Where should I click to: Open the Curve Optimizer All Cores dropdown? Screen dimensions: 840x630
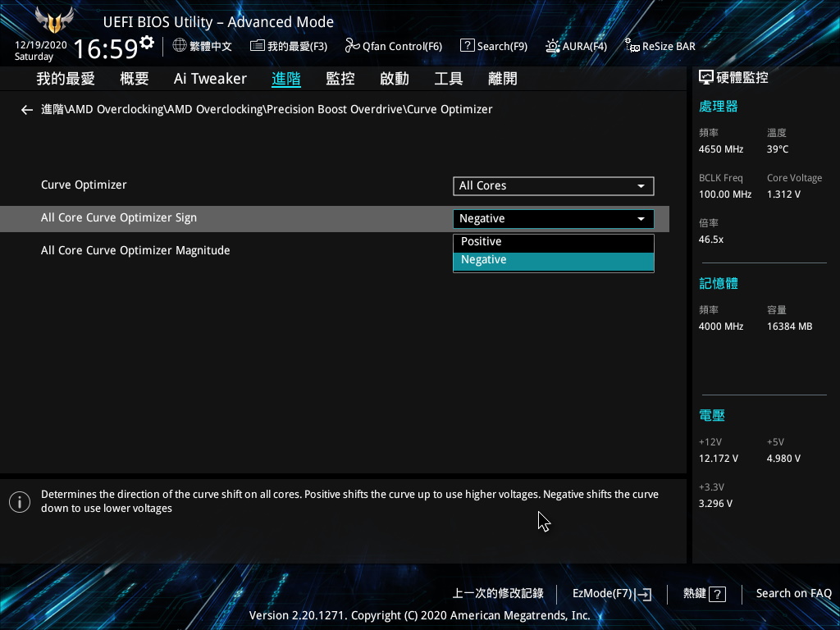[554, 186]
